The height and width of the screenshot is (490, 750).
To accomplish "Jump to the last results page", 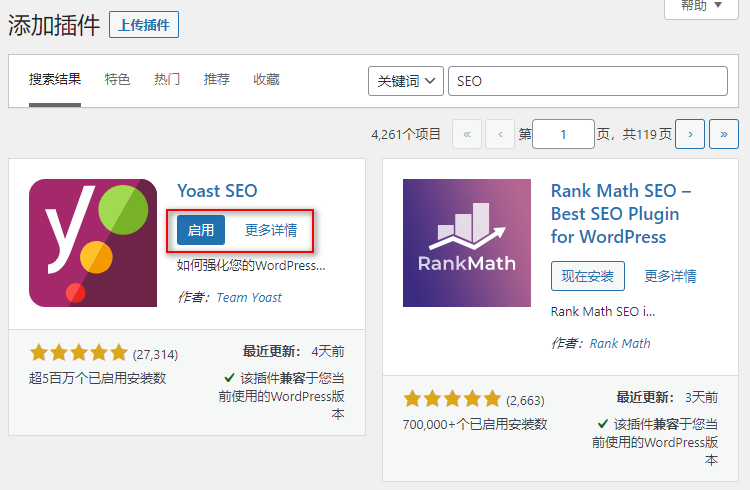I will (724, 134).
